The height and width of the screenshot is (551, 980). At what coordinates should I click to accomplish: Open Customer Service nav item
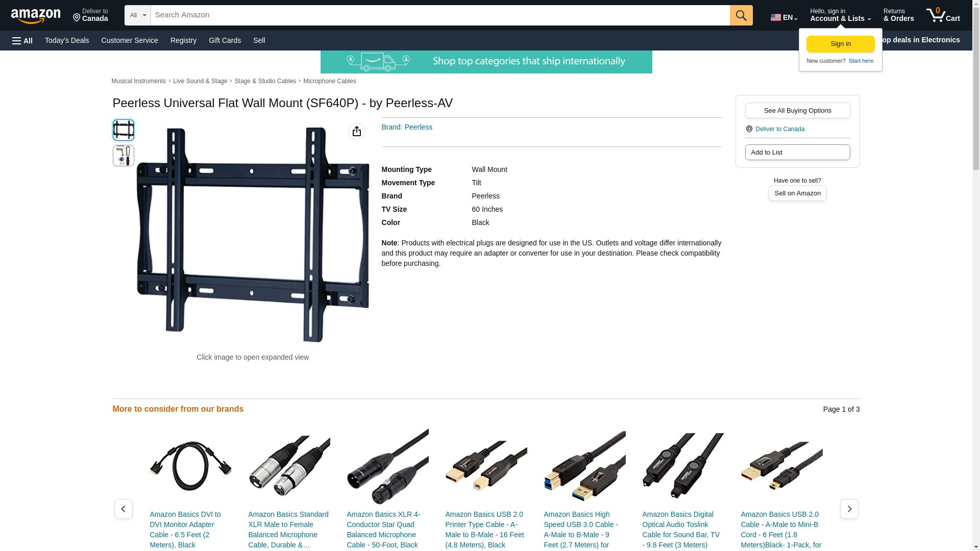[130, 40]
